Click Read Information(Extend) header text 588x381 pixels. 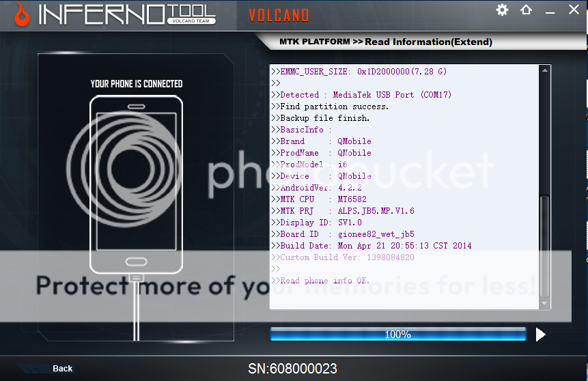tap(428, 42)
